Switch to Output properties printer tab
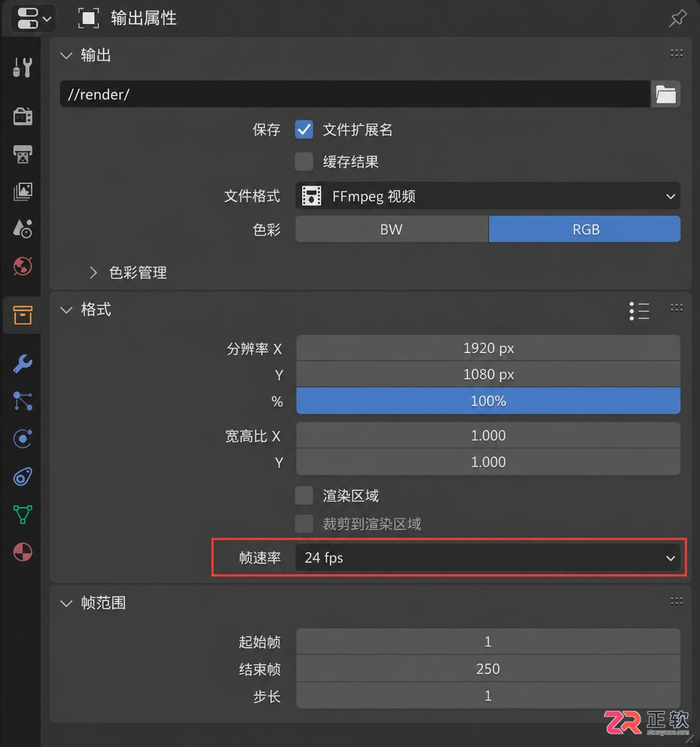The image size is (700, 747). point(22,154)
